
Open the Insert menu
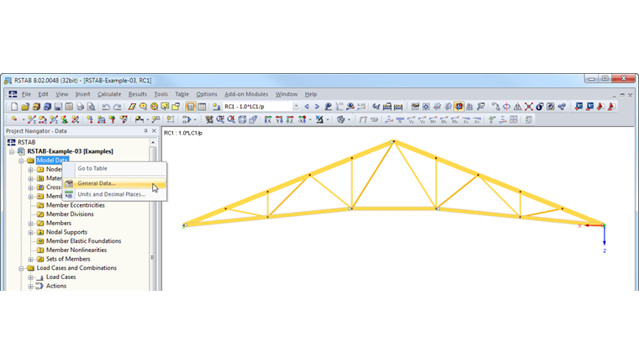click(82, 94)
